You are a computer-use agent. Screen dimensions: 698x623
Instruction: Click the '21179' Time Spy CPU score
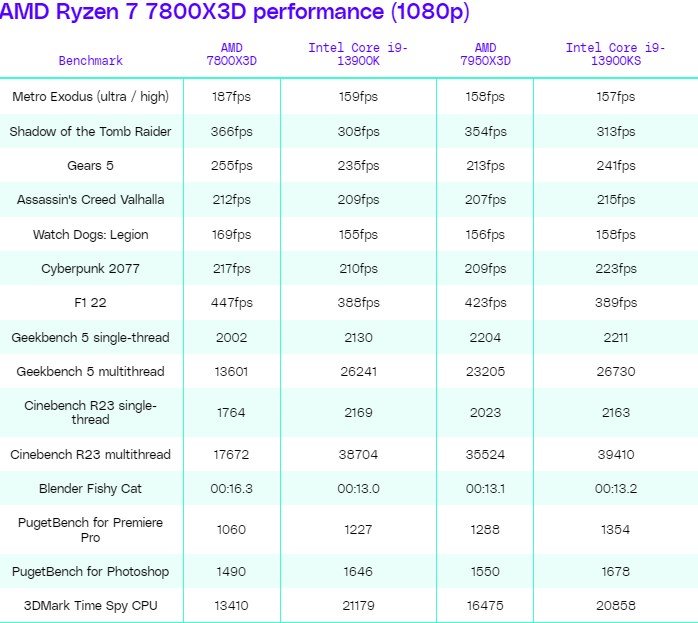358,606
